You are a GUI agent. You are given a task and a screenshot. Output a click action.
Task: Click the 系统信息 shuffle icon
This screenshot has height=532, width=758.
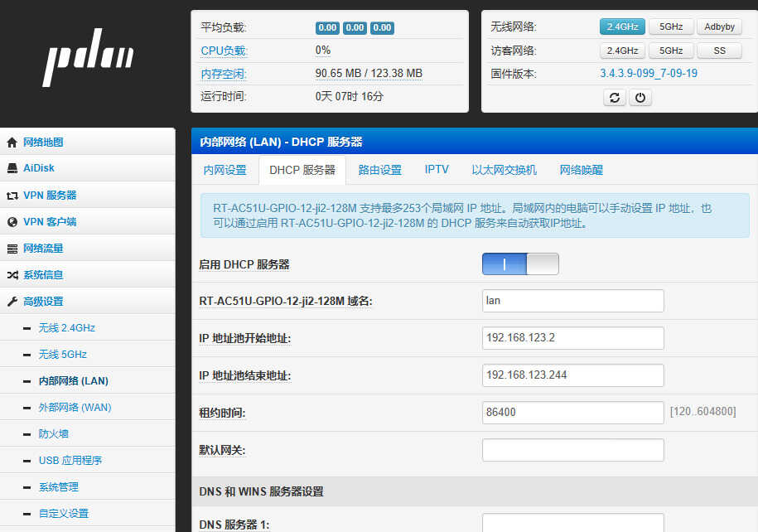tap(12, 275)
